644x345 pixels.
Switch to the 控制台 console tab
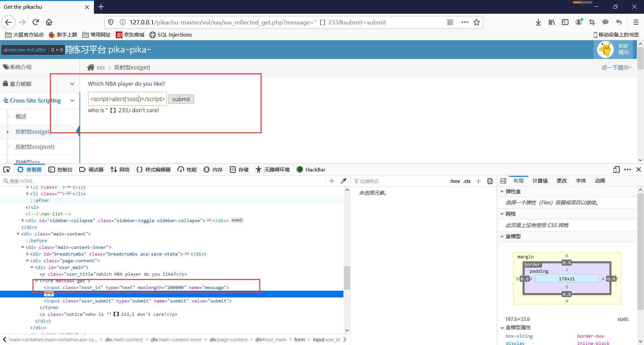[61, 170]
